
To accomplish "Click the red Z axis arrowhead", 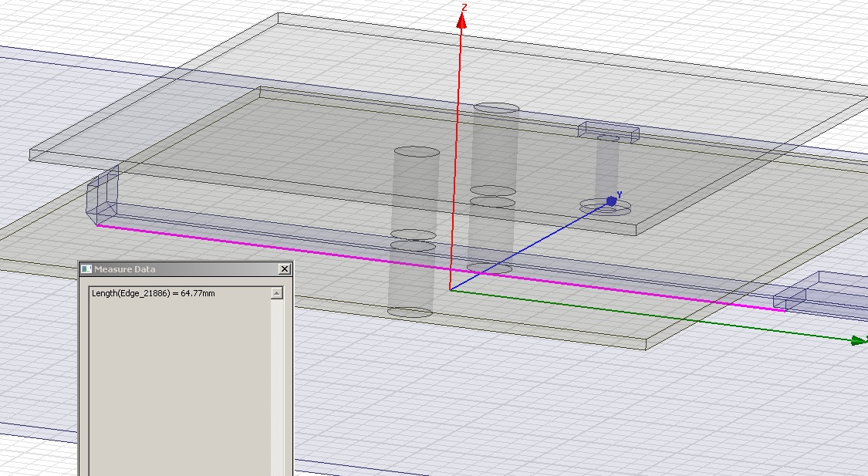I will click(x=461, y=21).
